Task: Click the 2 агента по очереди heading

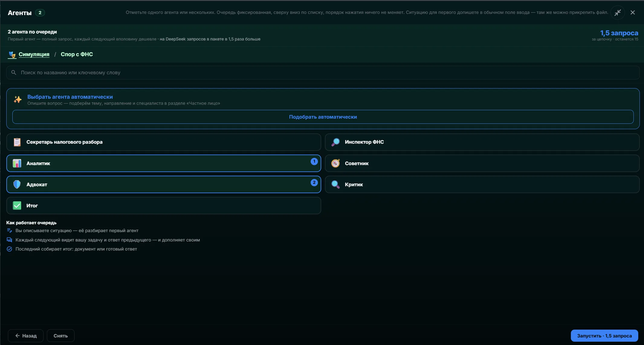Action: click(32, 32)
